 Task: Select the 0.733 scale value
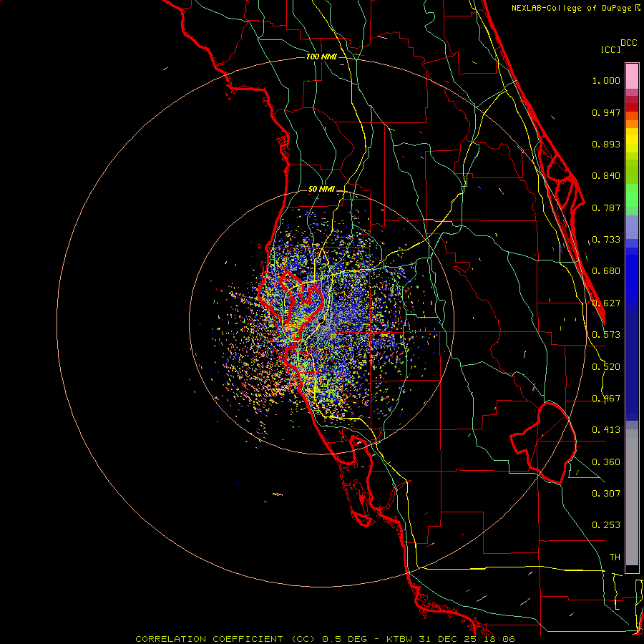point(606,240)
